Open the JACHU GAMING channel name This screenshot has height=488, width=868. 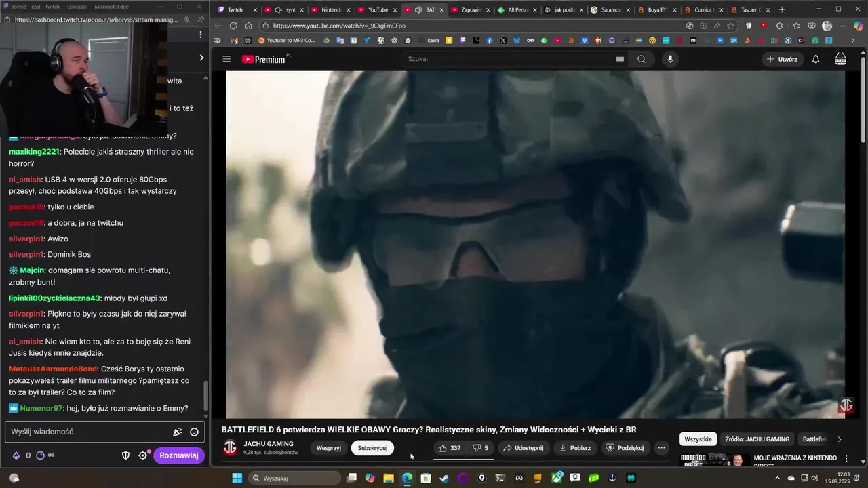(x=269, y=444)
